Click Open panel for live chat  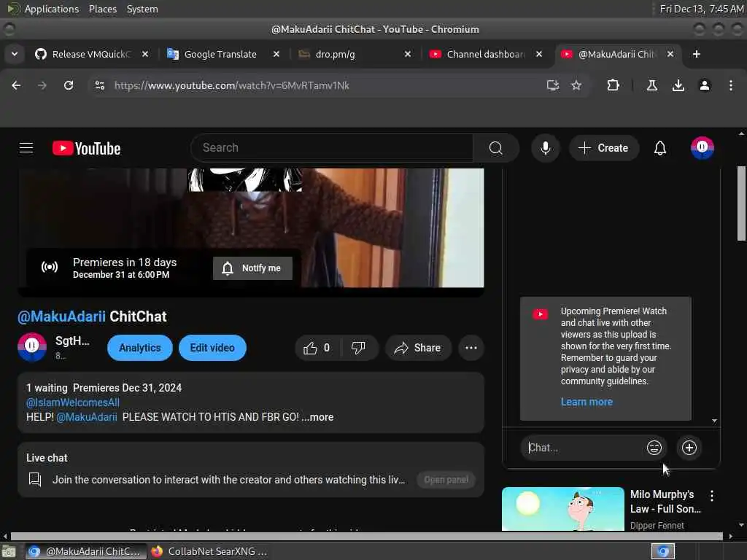[x=446, y=480]
